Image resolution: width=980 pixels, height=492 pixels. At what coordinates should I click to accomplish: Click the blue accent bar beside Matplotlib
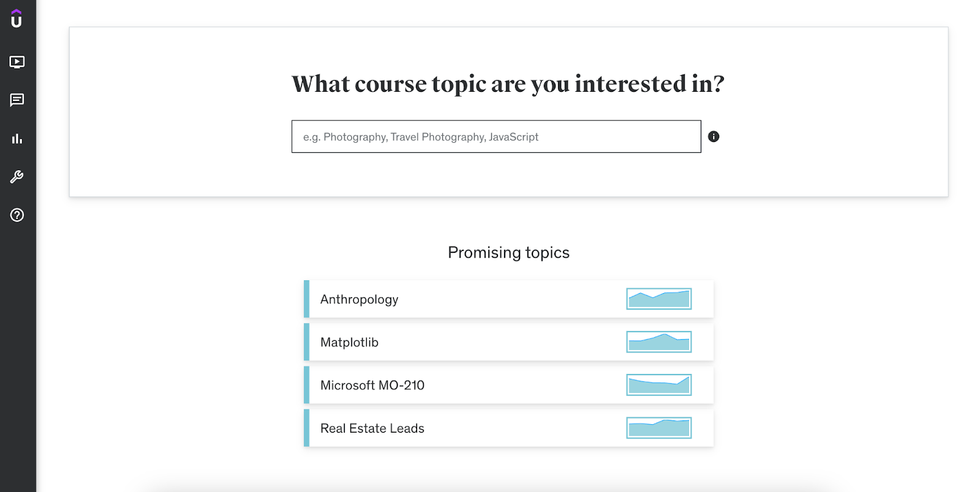point(307,342)
